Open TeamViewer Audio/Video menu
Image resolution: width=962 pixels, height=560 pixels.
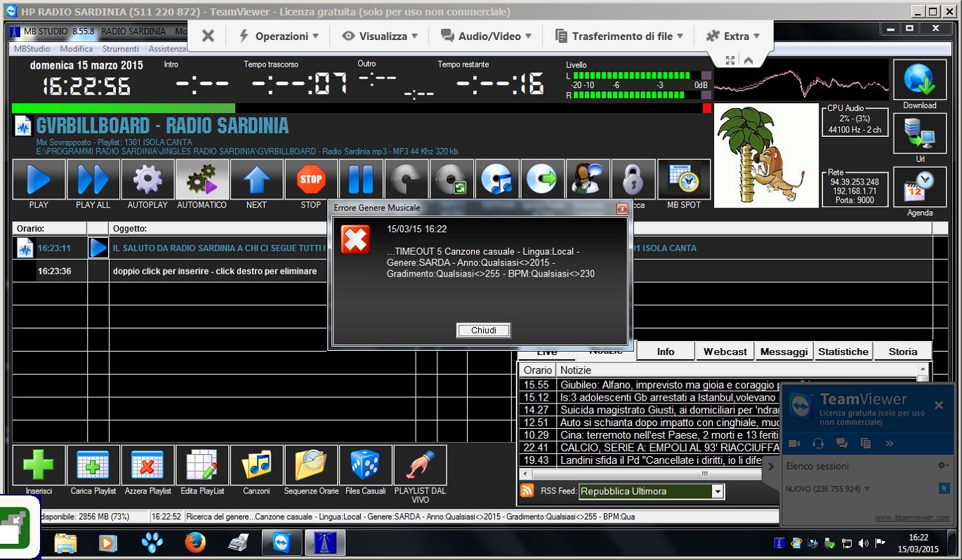[x=486, y=36]
